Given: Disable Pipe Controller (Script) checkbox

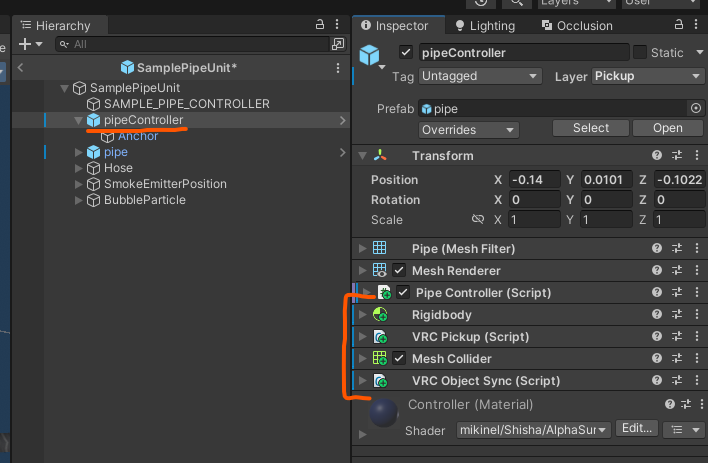Looking at the screenshot, I should coord(403,293).
